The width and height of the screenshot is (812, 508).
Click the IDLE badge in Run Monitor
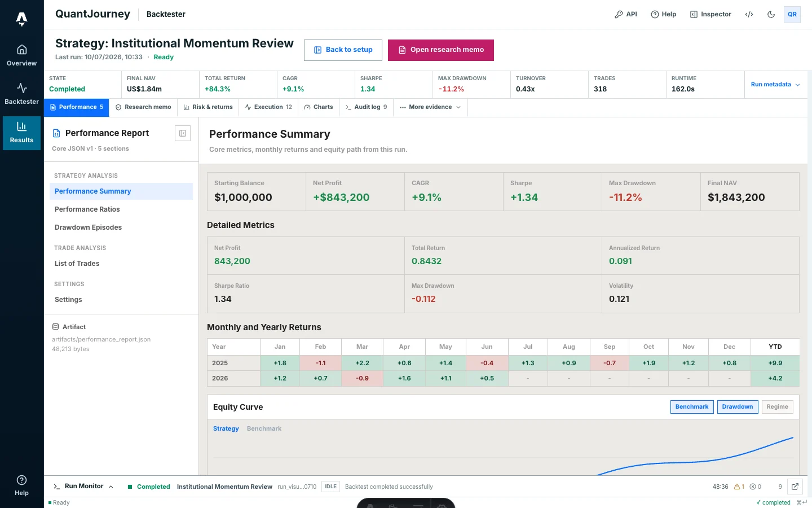tap(331, 487)
